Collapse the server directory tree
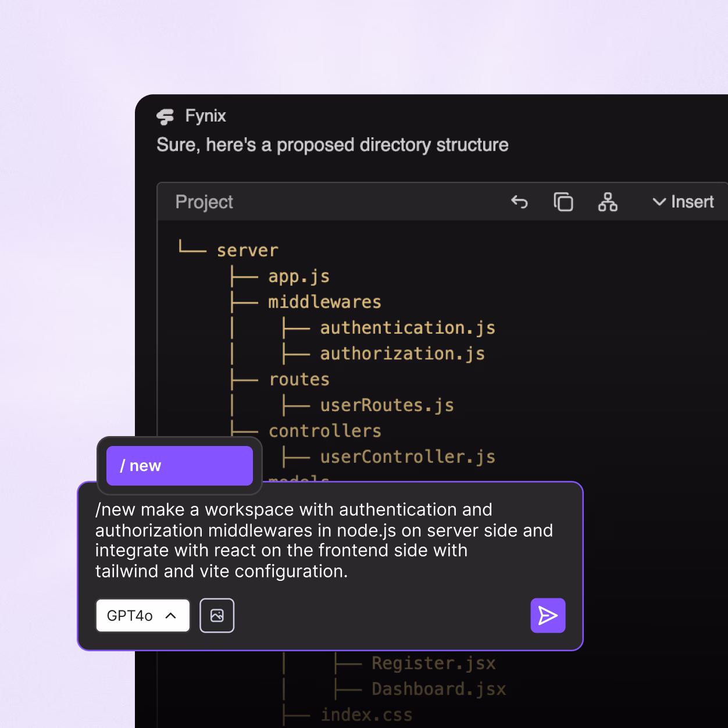Screen dimensions: 728x728 click(247, 249)
